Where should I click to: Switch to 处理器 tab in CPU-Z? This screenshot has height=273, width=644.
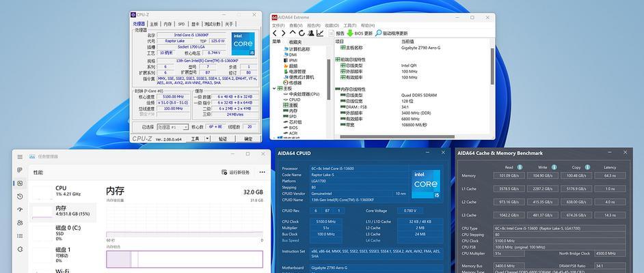pyautogui.click(x=139, y=24)
